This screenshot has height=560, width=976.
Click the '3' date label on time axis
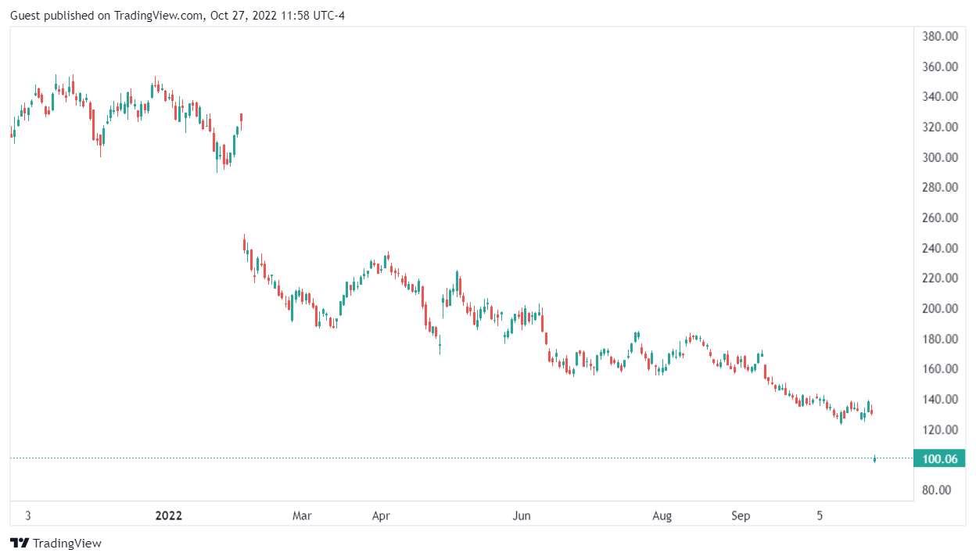click(x=28, y=515)
